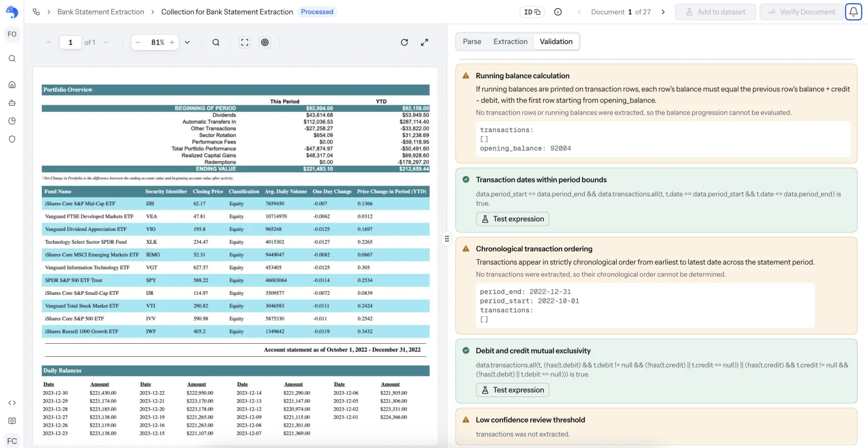Select the Validation tab
Screen dimensions: 868x448
(556, 42)
